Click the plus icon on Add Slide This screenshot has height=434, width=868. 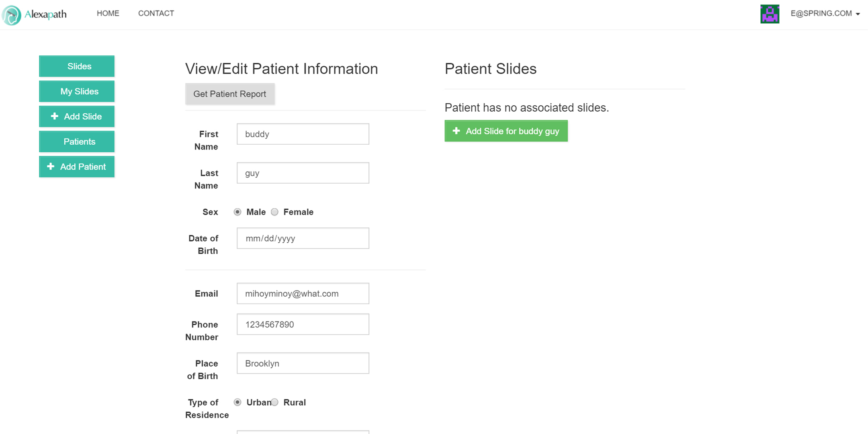point(55,116)
